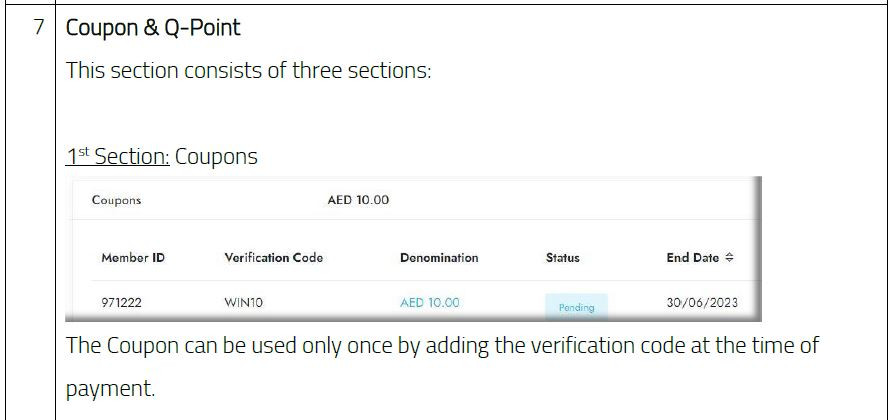Click the 'Coupon can be used only once' sentence
Image resolution: width=894 pixels, height=420 pixels.
tap(442, 346)
